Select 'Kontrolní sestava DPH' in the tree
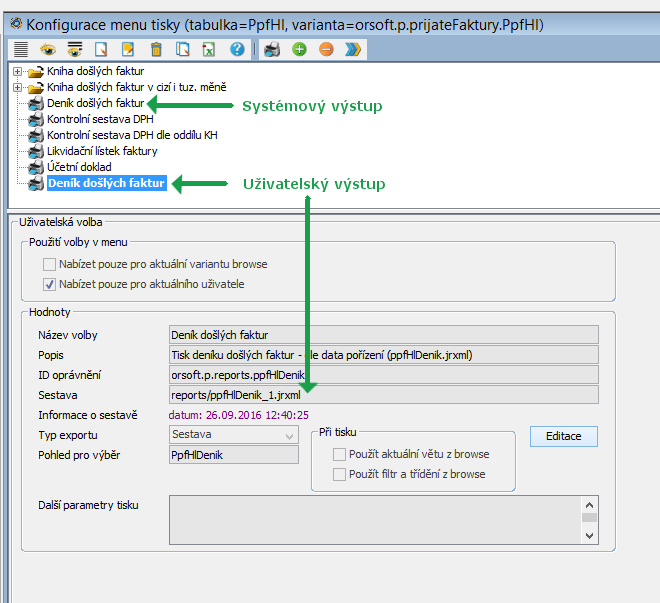660x603 pixels. [x=100, y=119]
